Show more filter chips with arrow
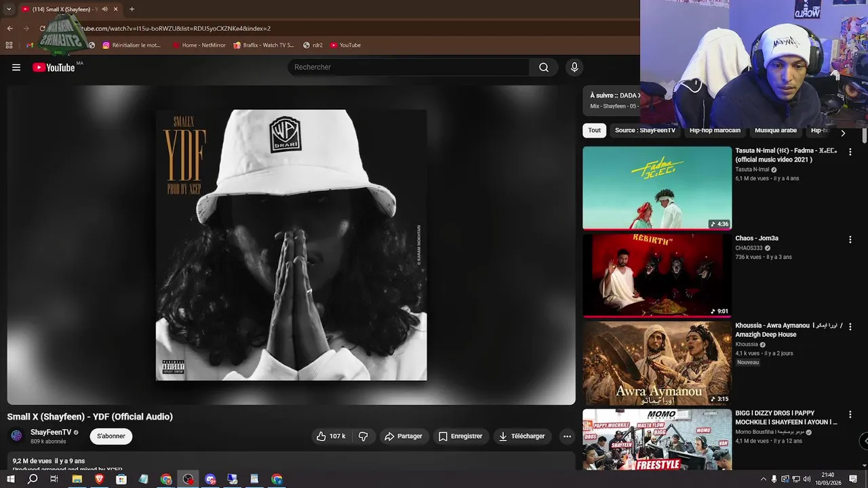Image resolution: width=868 pixels, height=488 pixels. 843,133
